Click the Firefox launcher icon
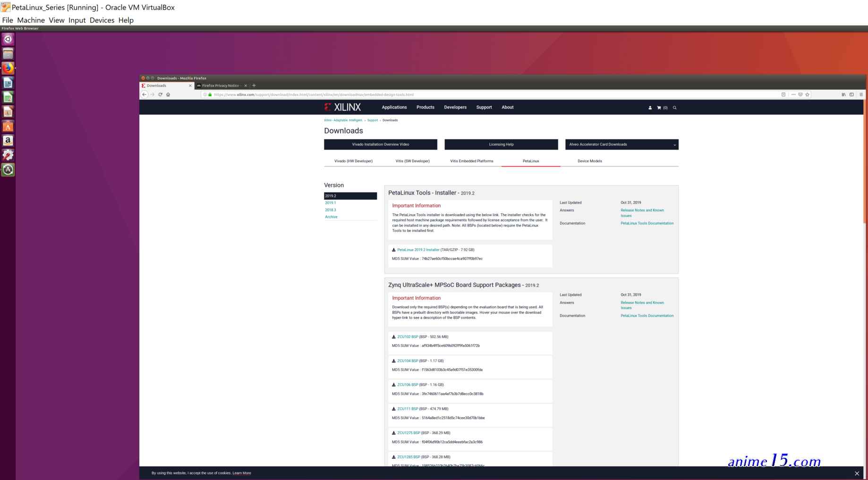 click(x=8, y=68)
